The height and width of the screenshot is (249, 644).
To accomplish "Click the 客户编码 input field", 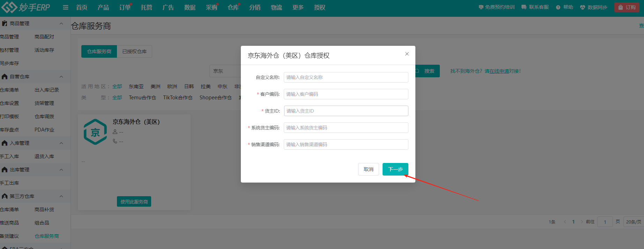I will (x=346, y=94).
